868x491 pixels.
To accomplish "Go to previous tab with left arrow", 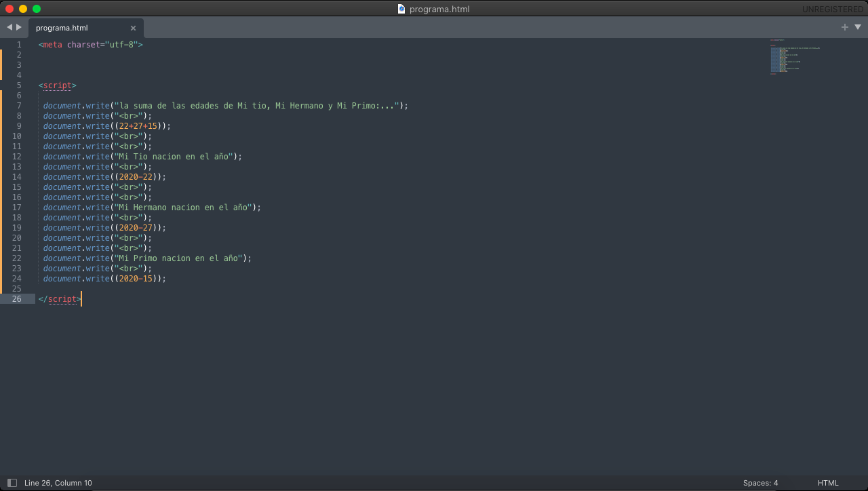I will pyautogui.click(x=9, y=27).
